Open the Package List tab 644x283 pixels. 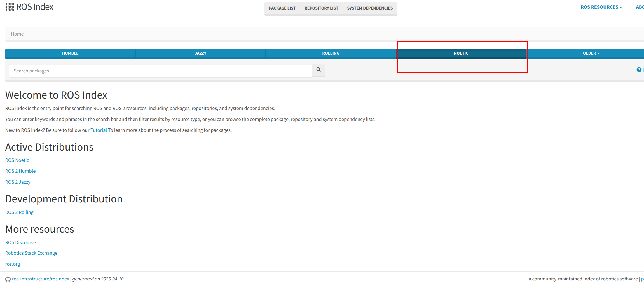pyautogui.click(x=282, y=8)
